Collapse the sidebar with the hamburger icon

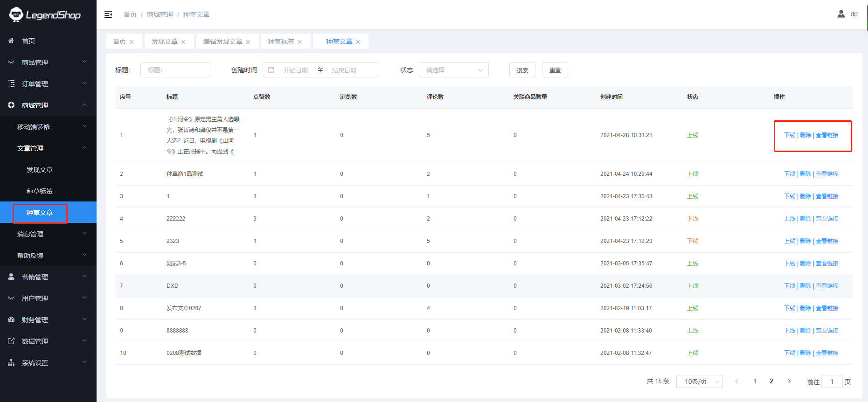(108, 14)
